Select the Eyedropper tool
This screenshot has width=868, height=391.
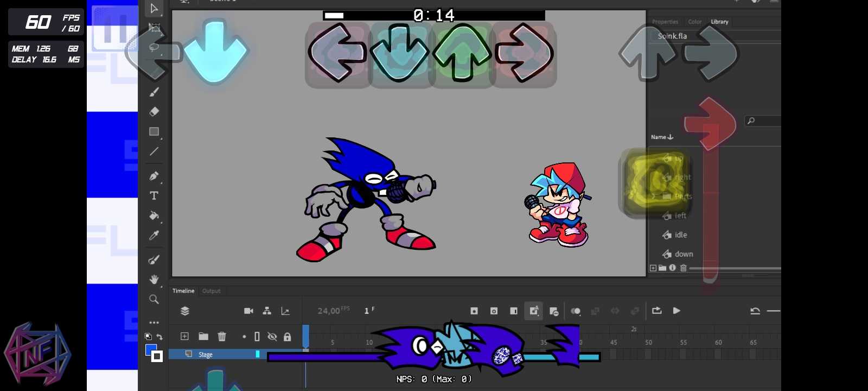(154, 235)
